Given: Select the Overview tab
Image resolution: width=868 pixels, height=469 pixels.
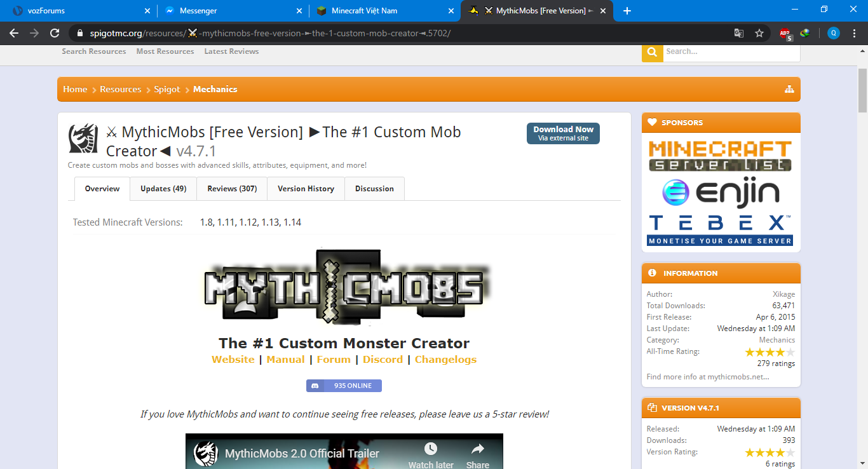Looking at the screenshot, I should 102,189.
